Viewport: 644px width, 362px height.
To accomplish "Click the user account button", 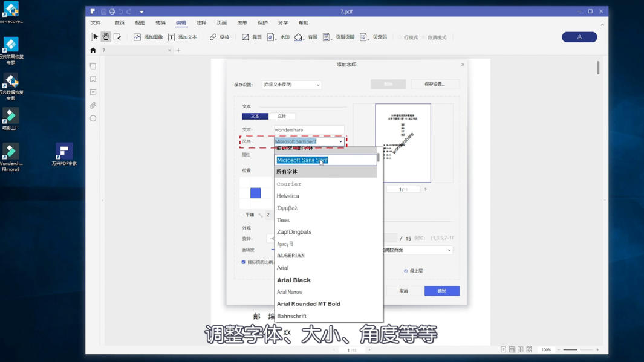I will click(579, 37).
